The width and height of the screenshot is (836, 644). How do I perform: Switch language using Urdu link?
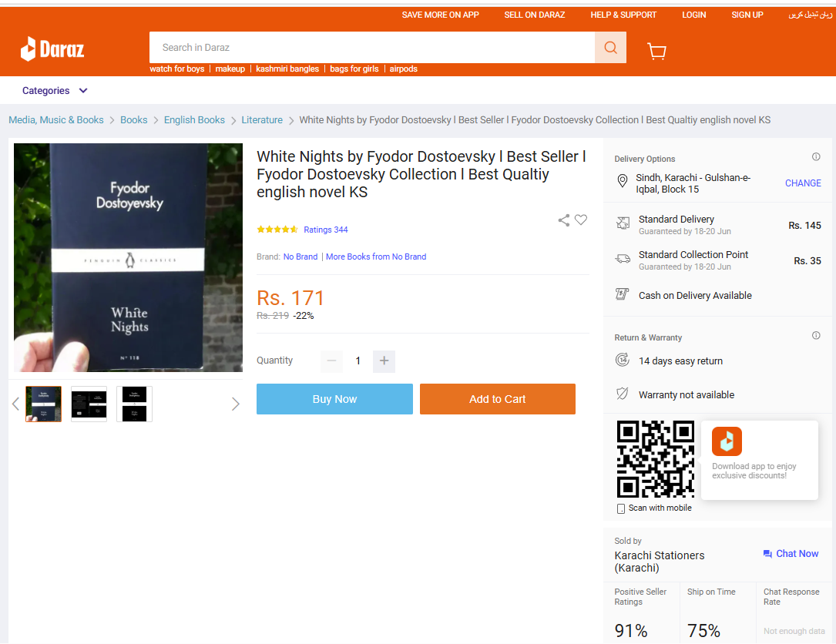tap(811, 15)
